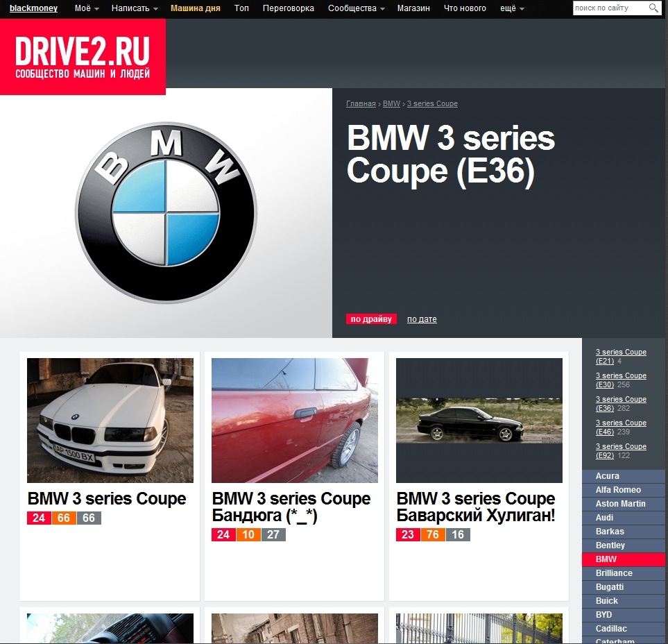Click gray 27 badge under Бандюга

pyautogui.click(x=273, y=534)
